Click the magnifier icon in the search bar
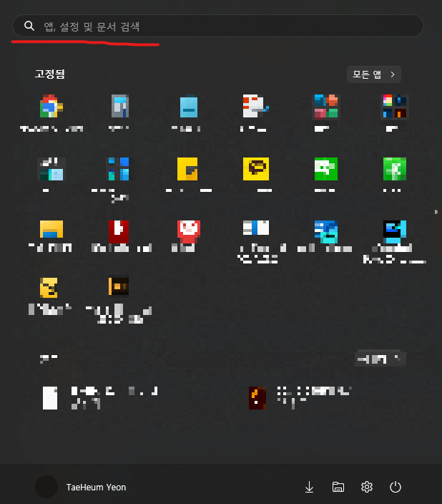The image size is (442, 504). (x=29, y=26)
